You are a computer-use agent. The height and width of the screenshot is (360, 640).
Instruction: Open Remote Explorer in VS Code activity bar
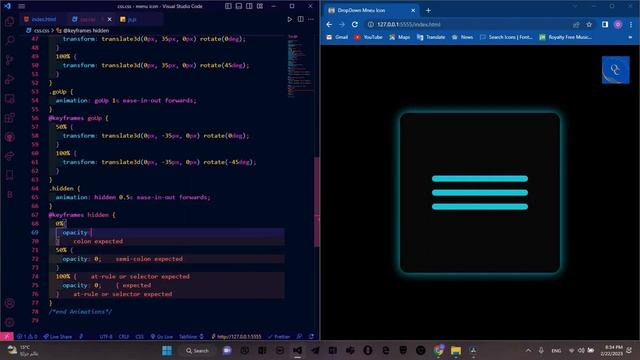click(9, 98)
